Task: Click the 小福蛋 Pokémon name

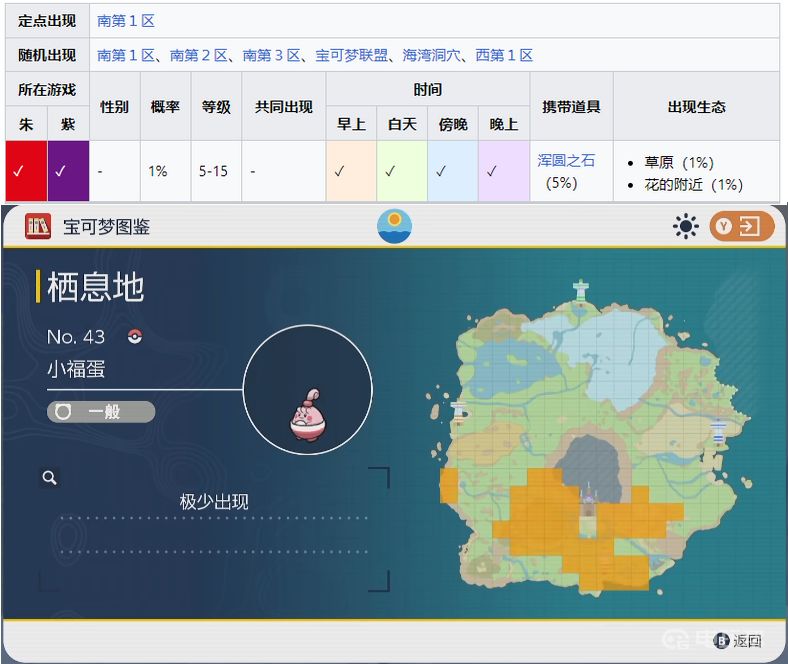Action: click(x=76, y=369)
